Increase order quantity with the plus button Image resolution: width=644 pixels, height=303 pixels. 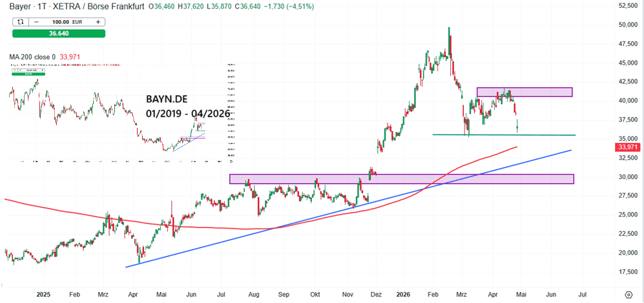[x=98, y=22]
